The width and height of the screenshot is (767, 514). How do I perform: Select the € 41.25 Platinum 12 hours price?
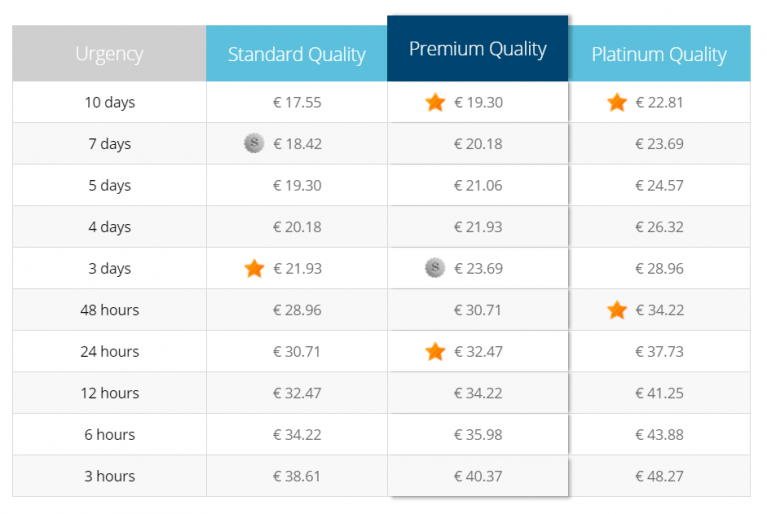coord(659,393)
